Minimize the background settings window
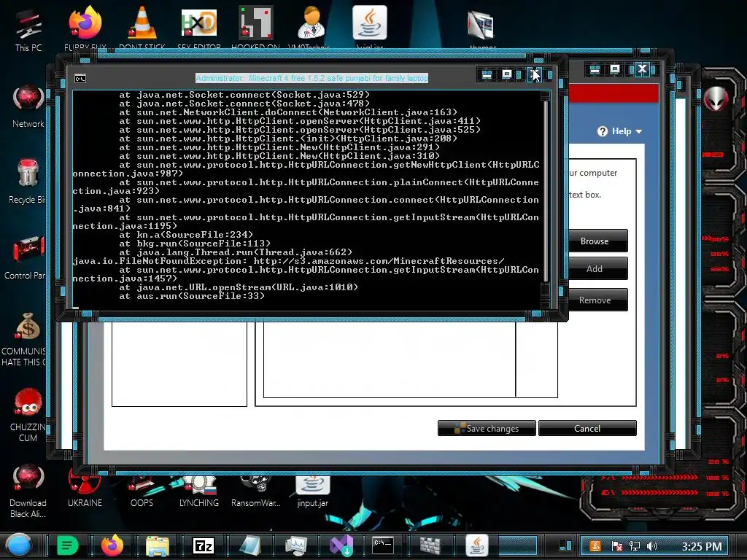This screenshot has height=560, width=747. 595,69
